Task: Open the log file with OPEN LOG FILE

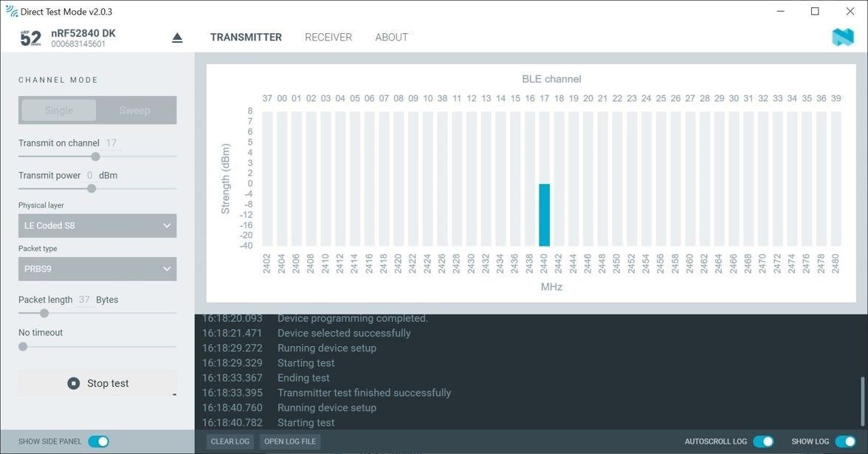Action: [x=289, y=441]
